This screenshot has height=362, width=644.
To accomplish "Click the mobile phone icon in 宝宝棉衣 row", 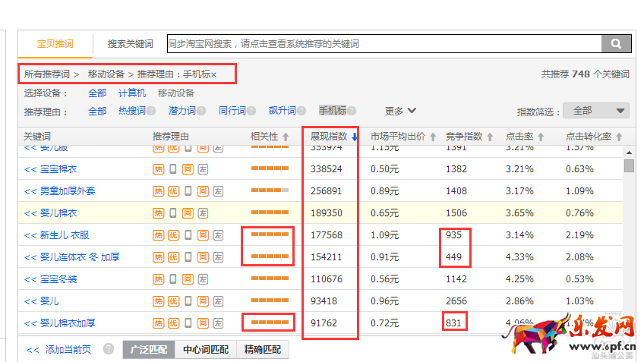I will coord(173,168).
